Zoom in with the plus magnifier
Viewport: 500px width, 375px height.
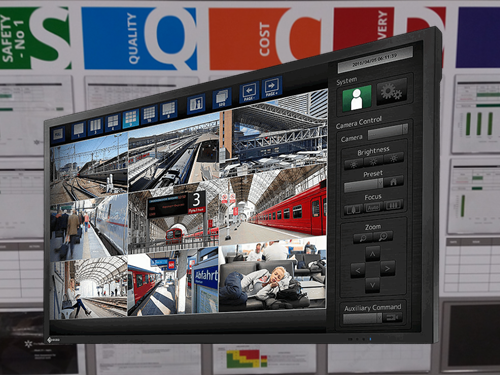383,237
